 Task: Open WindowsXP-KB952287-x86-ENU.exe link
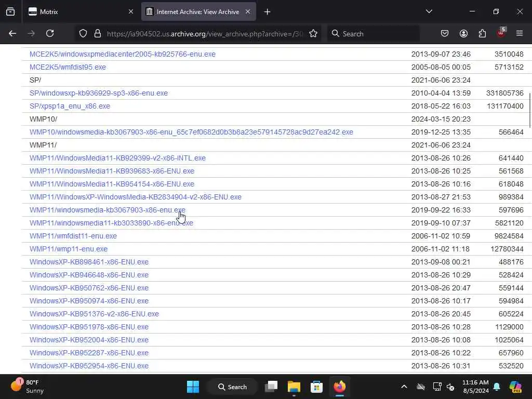[89, 353]
